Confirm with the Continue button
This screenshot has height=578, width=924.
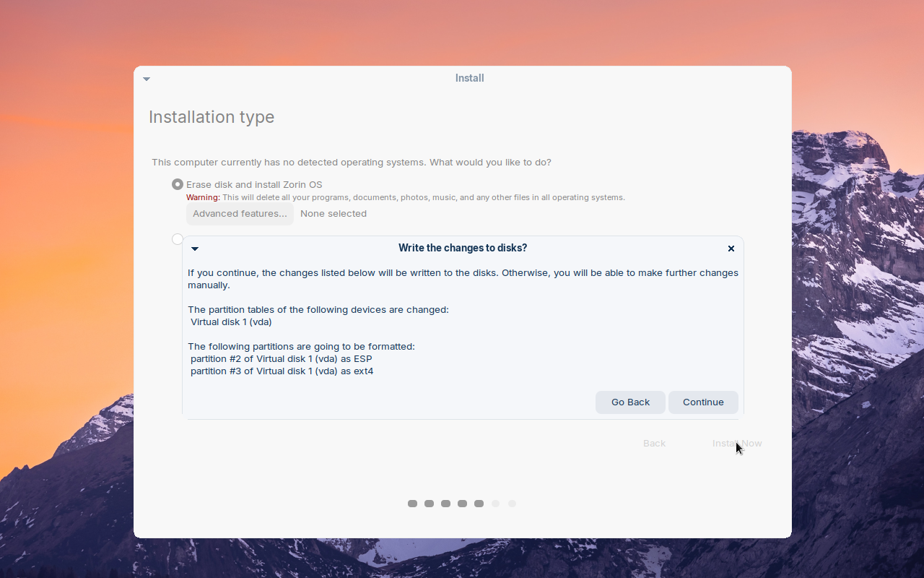click(703, 402)
